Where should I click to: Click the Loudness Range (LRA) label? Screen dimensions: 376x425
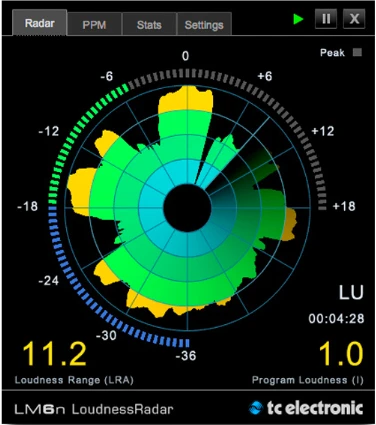coord(74,380)
